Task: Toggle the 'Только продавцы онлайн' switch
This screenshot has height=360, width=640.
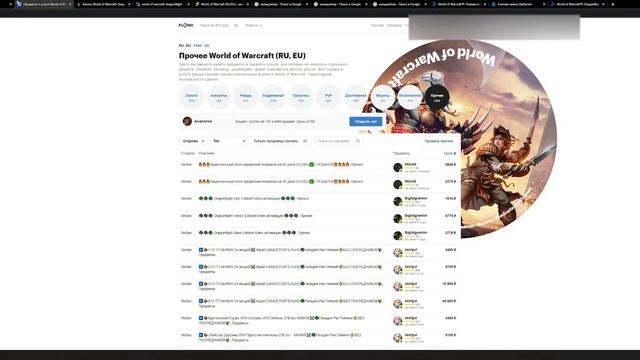Action: pyautogui.click(x=305, y=141)
